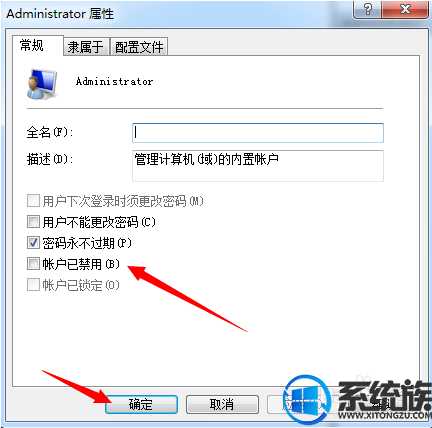Toggle the 帐户已禁用 checkbox
432x428 pixels.
33,264
